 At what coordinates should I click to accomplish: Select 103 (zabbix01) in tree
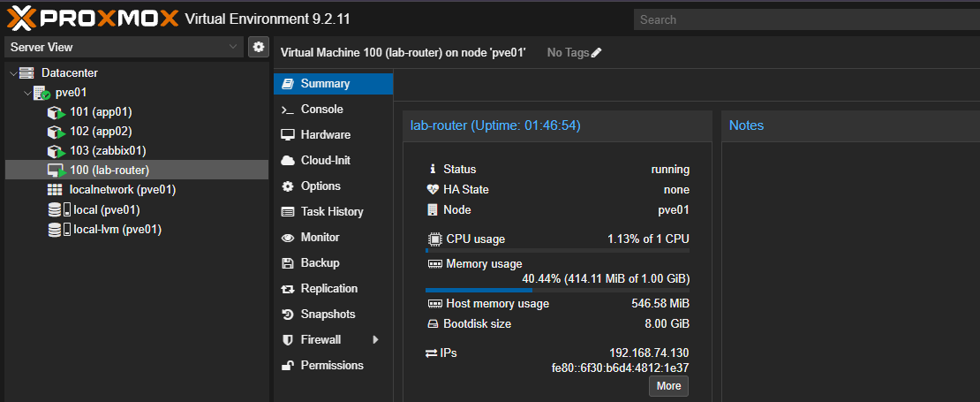pos(108,151)
